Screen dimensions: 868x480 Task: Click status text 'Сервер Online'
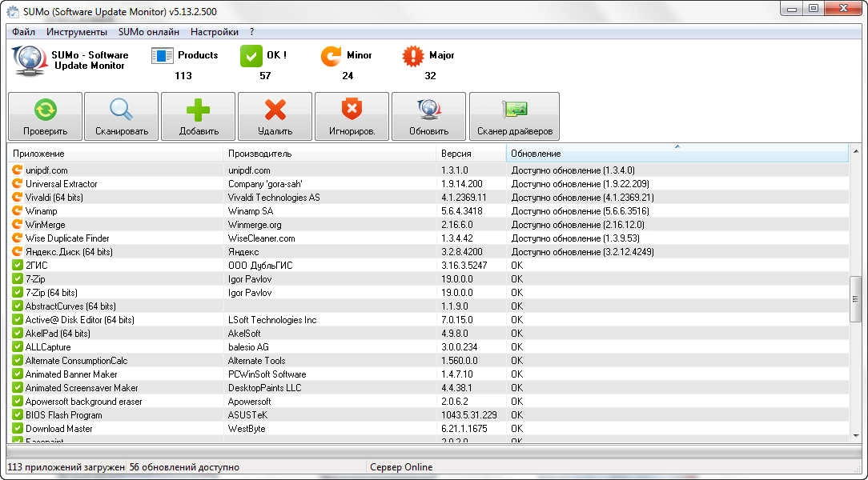401,466
